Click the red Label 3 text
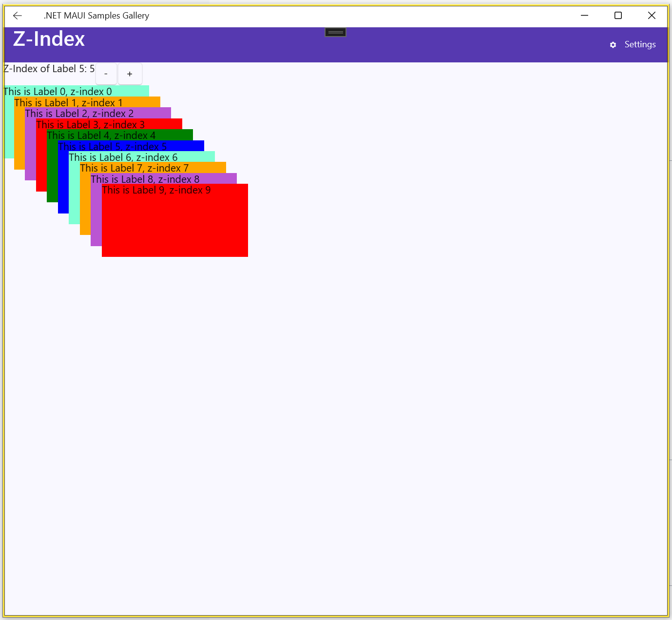This screenshot has height=620, width=672. [90, 125]
